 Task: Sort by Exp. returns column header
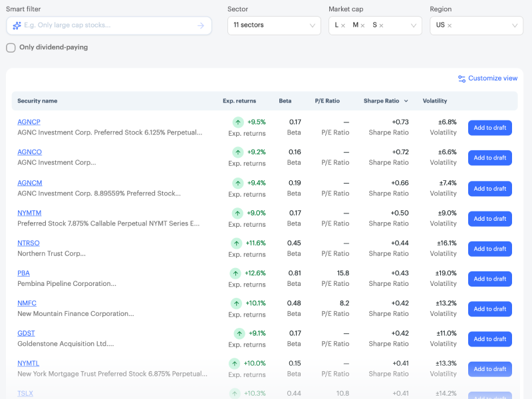click(x=239, y=101)
